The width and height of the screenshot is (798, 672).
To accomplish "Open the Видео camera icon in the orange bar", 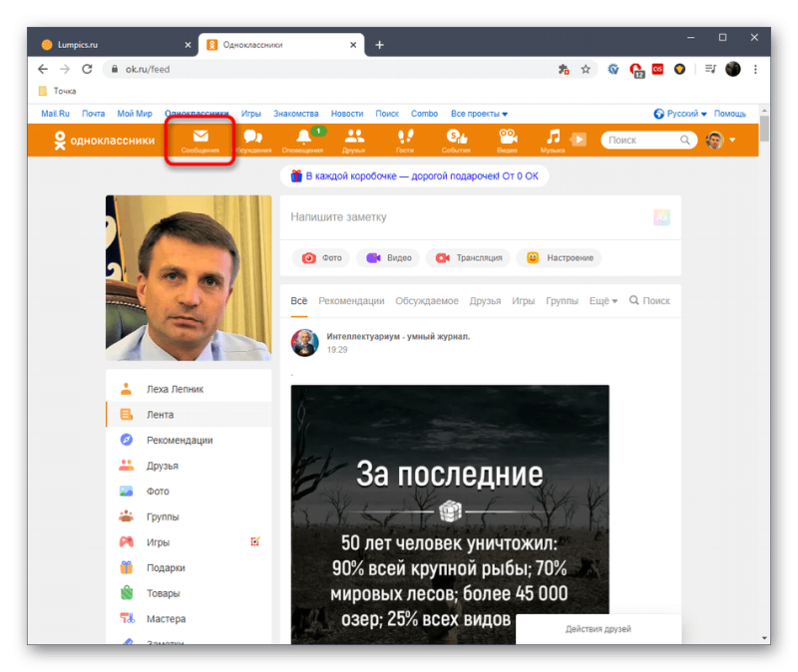I will [508, 136].
